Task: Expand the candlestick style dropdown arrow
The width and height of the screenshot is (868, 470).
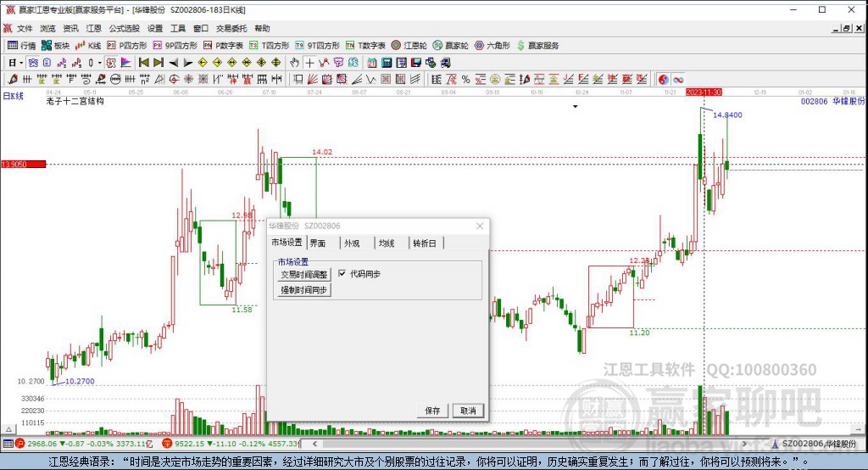Action: coord(100,63)
